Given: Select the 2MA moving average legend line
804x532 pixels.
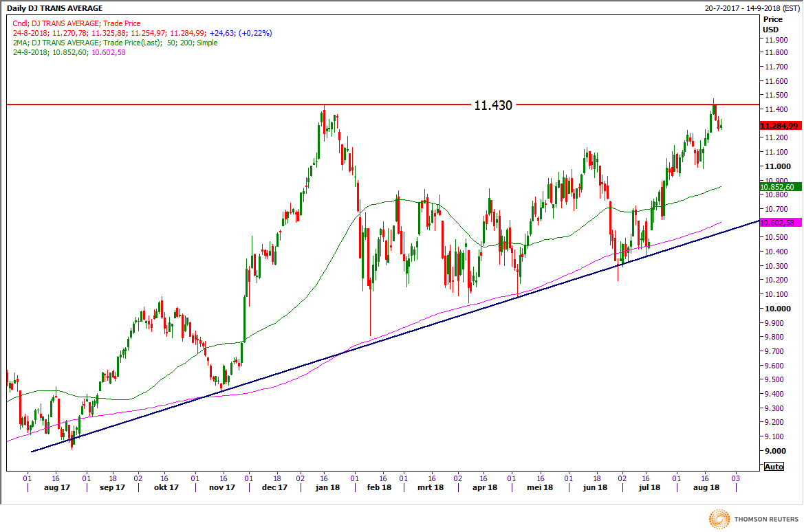Looking at the screenshot, I should pyautogui.click(x=116, y=43).
